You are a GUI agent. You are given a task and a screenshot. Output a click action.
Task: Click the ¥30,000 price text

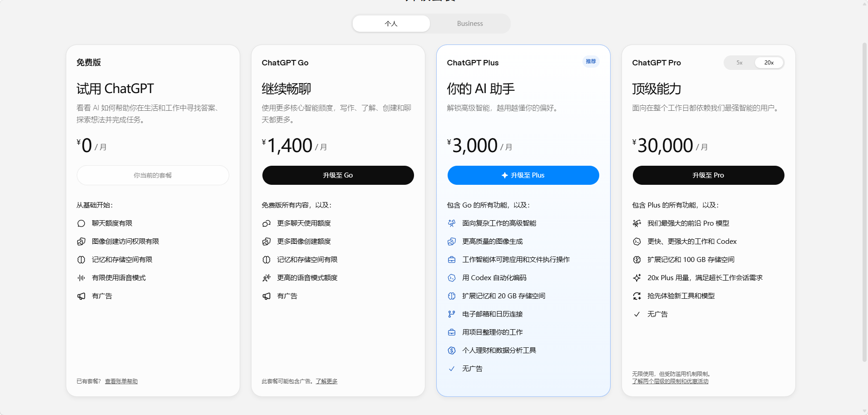pos(663,146)
